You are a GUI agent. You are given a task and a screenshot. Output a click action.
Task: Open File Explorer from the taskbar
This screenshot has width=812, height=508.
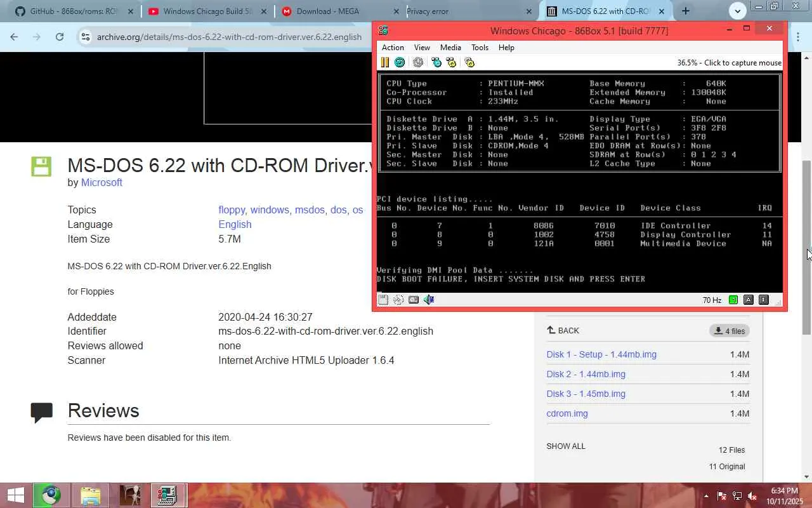tap(91, 495)
